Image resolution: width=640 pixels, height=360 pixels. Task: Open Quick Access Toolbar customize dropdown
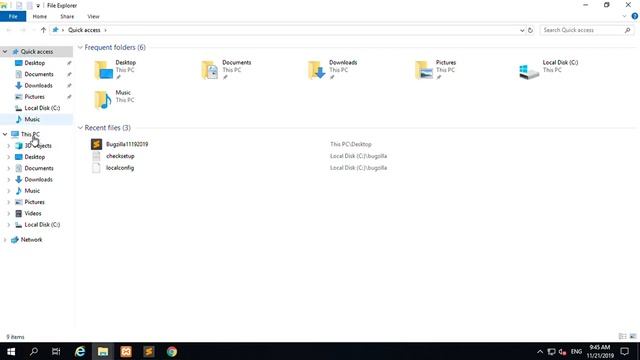(38, 6)
